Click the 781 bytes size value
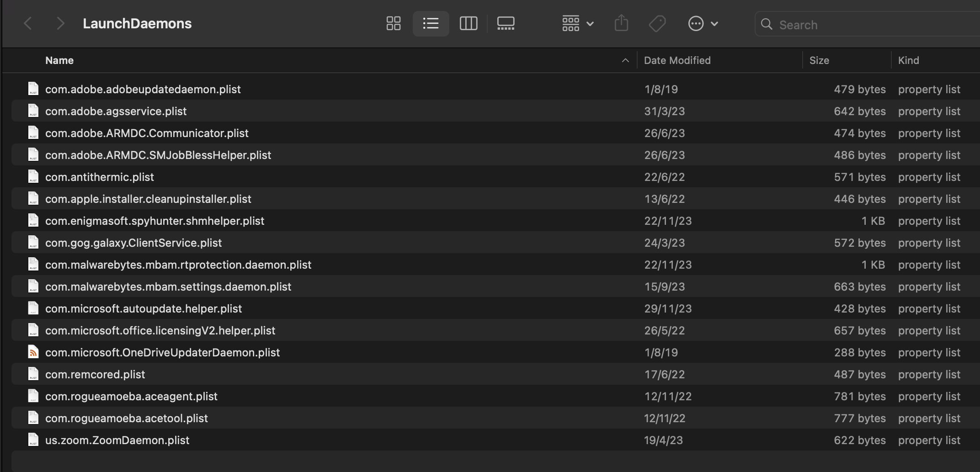The width and height of the screenshot is (980, 472). (x=860, y=396)
